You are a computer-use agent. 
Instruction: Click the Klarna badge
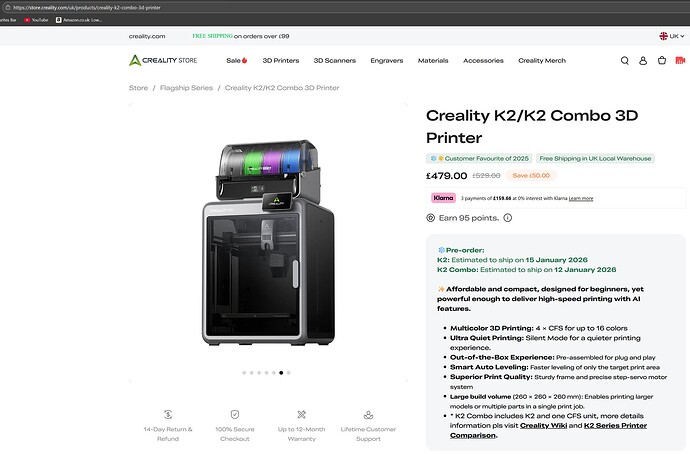coord(443,198)
